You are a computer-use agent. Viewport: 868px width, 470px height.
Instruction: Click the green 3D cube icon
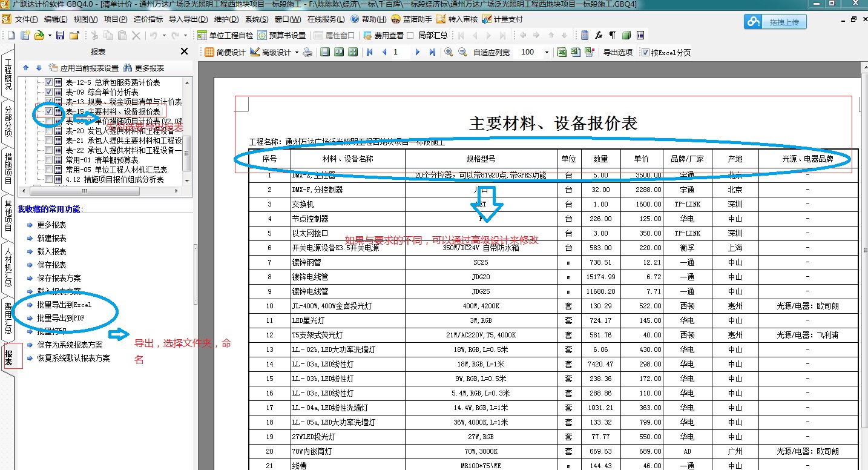(626, 35)
